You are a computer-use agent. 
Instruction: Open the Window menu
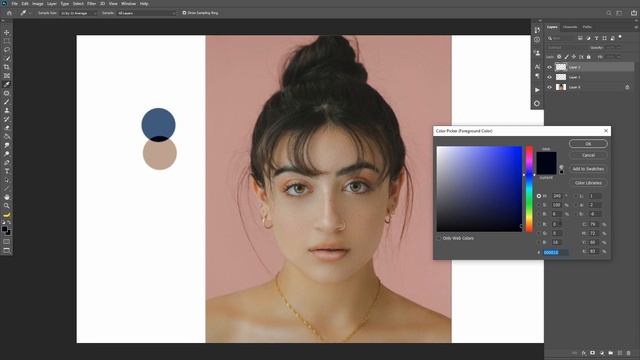tap(129, 4)
